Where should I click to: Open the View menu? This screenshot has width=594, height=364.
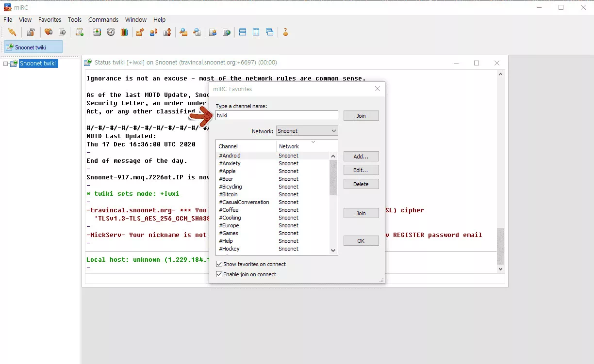25,20
